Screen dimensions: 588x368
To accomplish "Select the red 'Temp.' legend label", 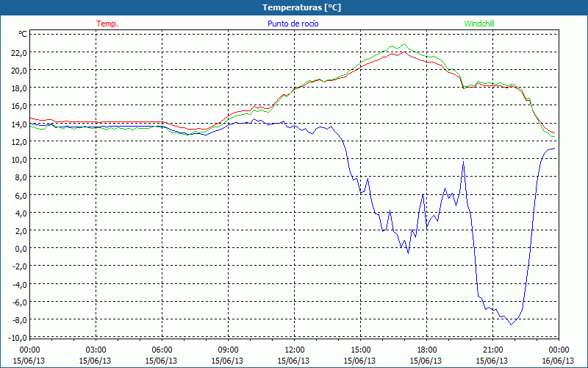I will (107, 24).
